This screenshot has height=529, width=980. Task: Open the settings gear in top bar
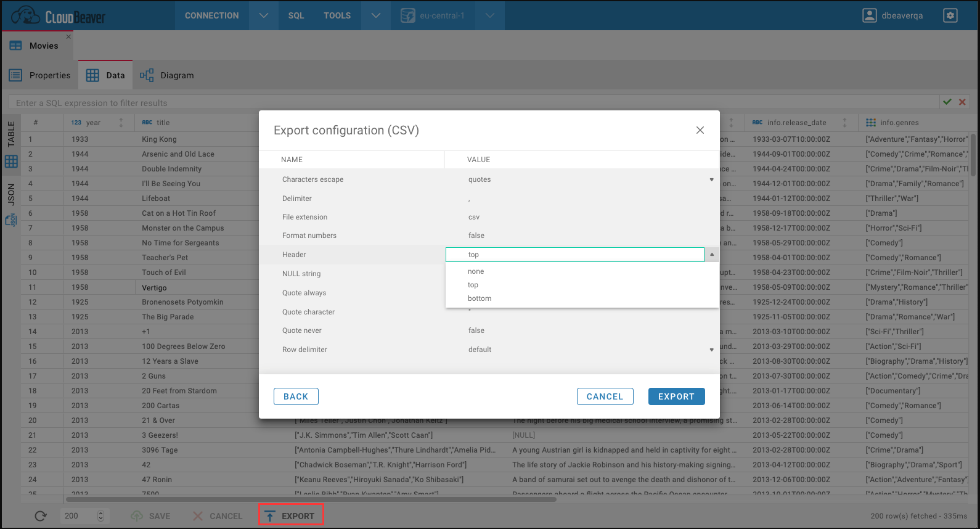pyautogui.click(x=950, y=15)
